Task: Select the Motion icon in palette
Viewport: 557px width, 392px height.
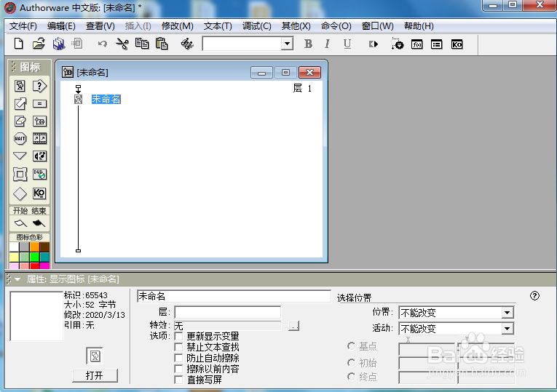Action: pos(20,103)
